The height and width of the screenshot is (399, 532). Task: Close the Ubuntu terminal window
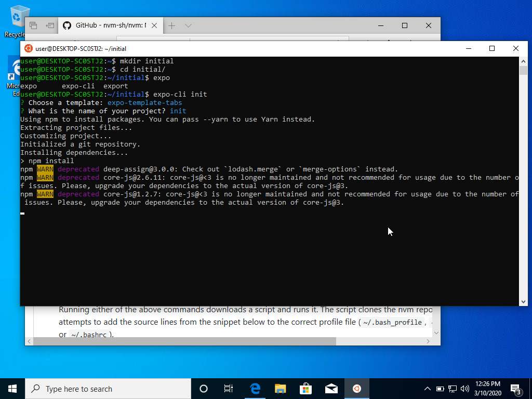click(x=516, y=48)
